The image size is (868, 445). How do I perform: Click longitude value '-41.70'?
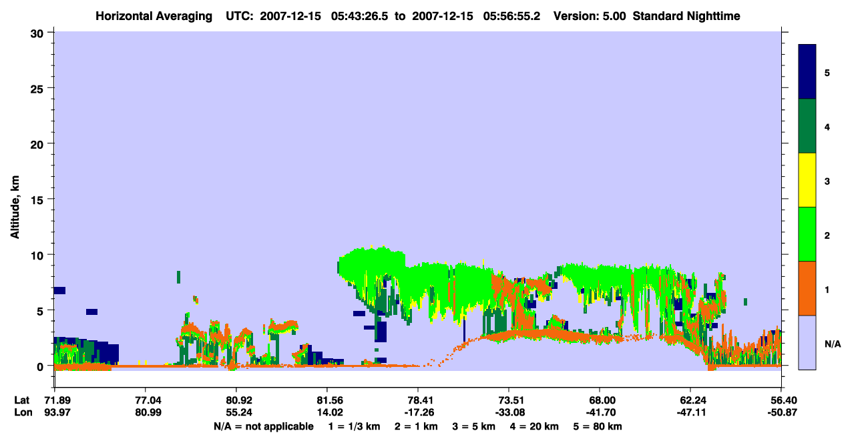tap(600, 412)
